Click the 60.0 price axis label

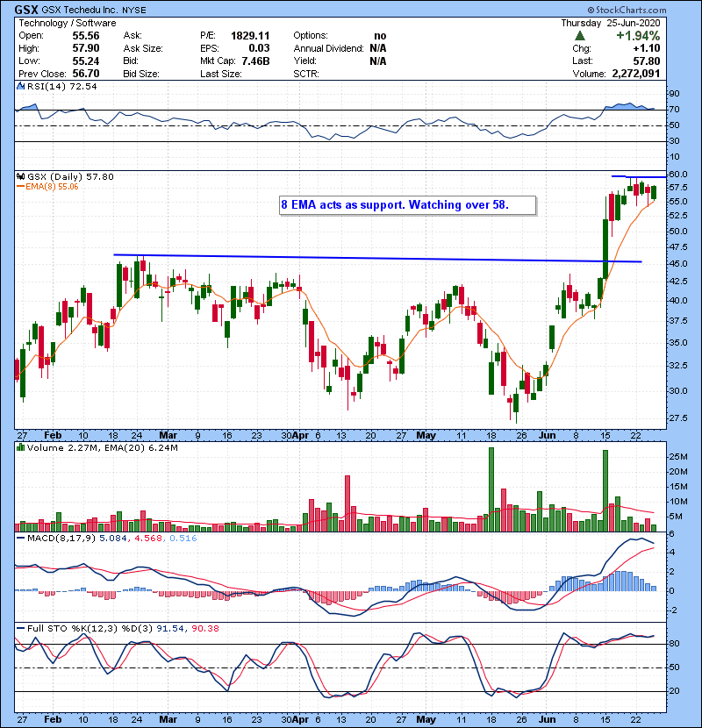(677, 175)
